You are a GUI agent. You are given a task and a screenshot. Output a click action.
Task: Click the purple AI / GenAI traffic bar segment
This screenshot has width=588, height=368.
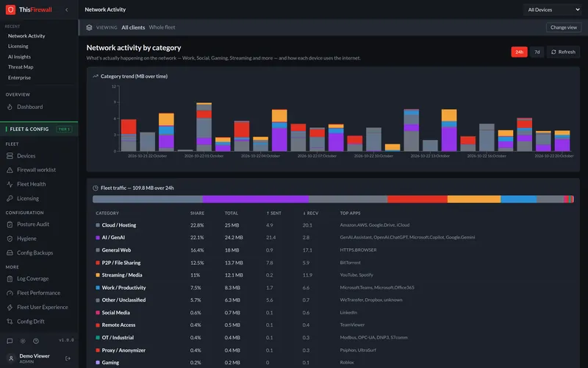256,199
